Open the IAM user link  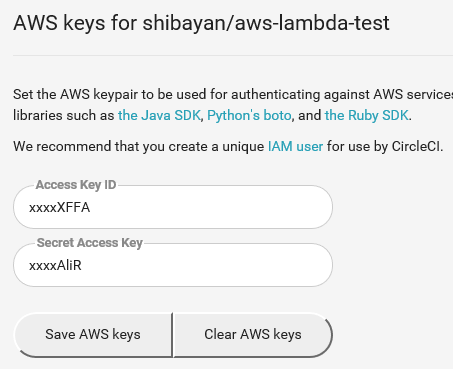[x=295, y=146]
